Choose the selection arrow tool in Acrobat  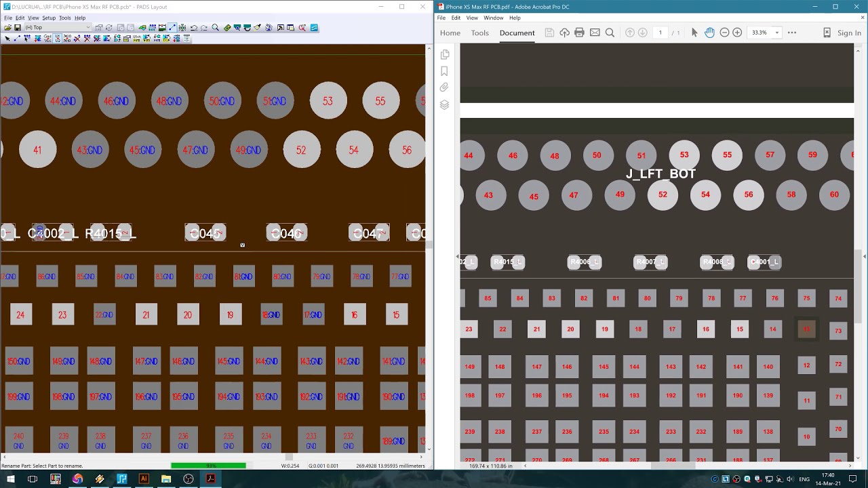694,33
